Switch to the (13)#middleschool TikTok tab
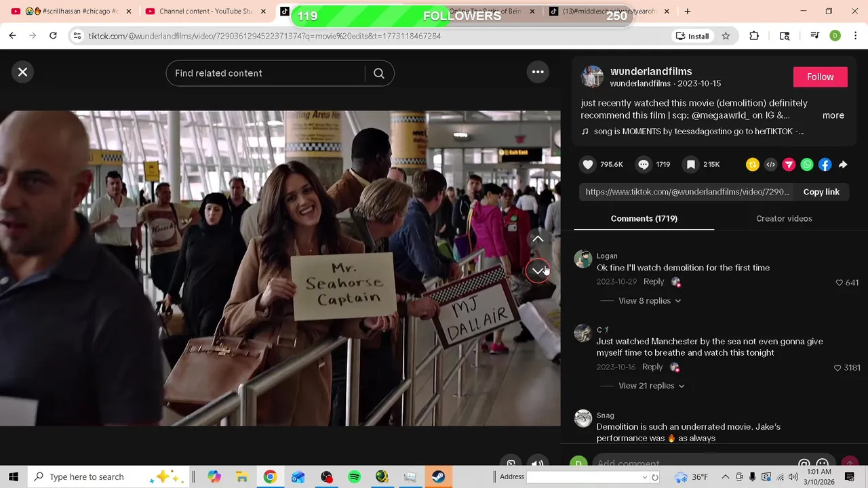The height and width of the screenshot is (488, 868). (610, 12)
